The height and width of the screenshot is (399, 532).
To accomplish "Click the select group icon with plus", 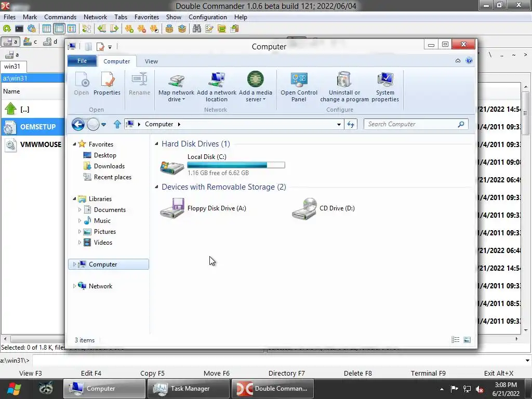I will [129, 29].
